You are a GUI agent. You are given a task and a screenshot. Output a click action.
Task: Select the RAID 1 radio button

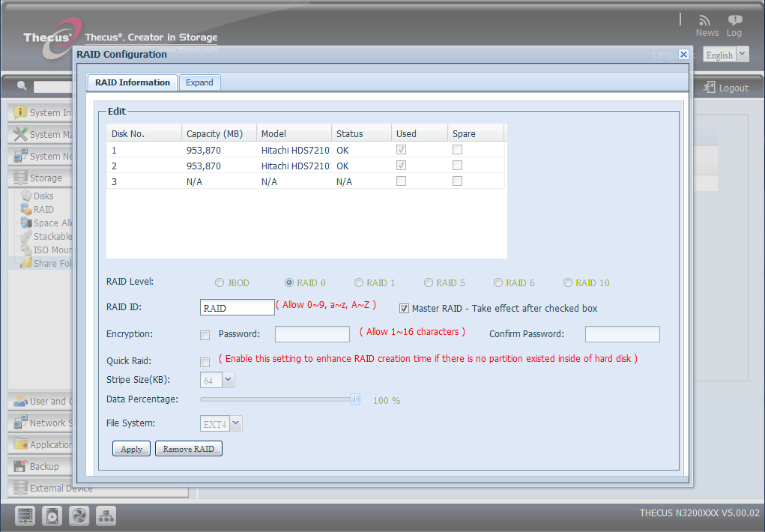coord(359,282)
